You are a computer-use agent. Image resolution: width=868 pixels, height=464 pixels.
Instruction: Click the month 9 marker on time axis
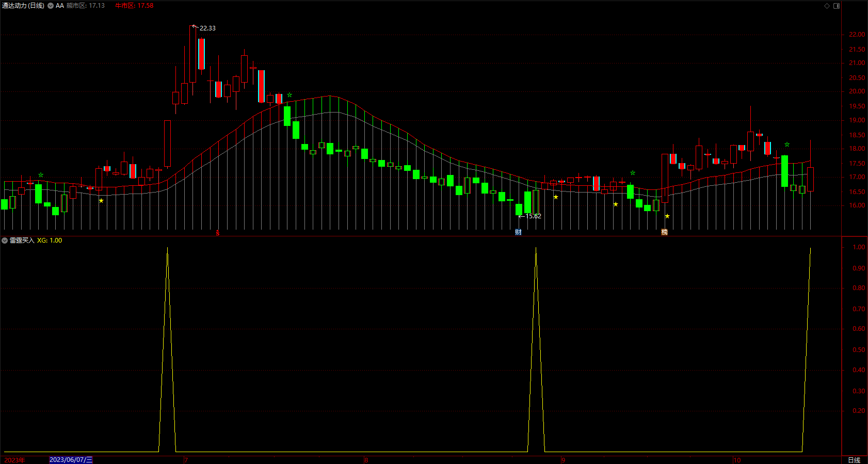[564, 460]
